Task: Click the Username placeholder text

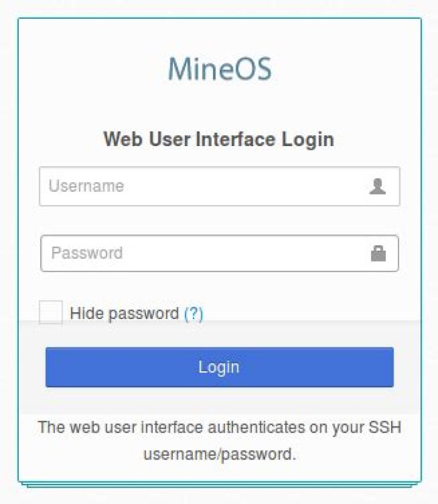Action: click(x=86, y=186)
